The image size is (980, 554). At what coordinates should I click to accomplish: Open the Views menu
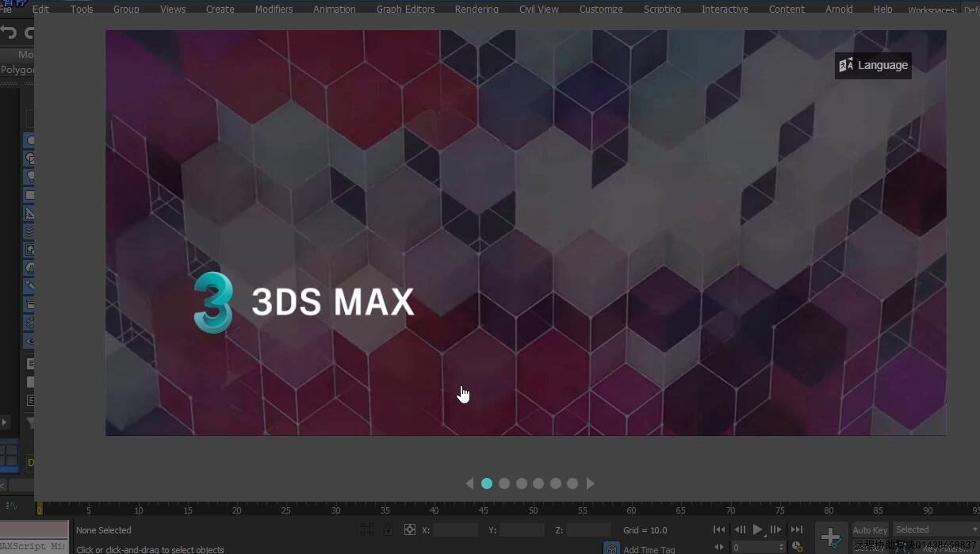click(x=173, y=9)
